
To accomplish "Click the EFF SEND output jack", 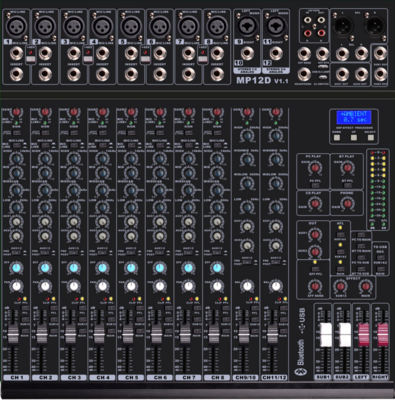I will pos(304,53).
